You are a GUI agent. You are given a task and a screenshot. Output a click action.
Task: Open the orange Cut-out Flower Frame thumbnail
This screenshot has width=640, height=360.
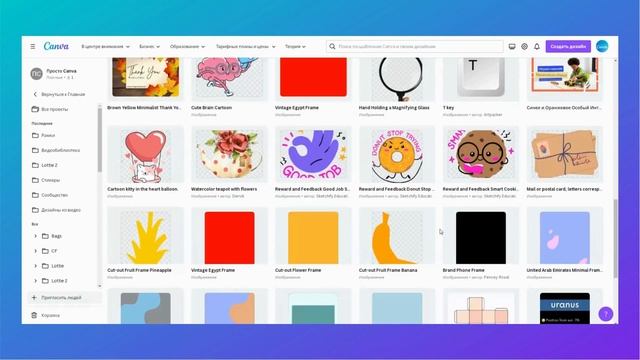click(x=313, y=237)
